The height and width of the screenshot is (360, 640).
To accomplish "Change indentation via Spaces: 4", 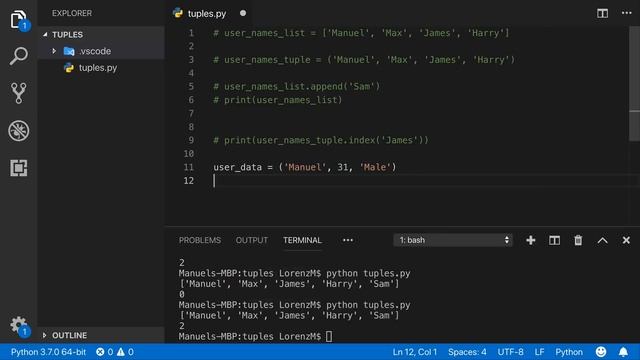I will tap(467, 352).
